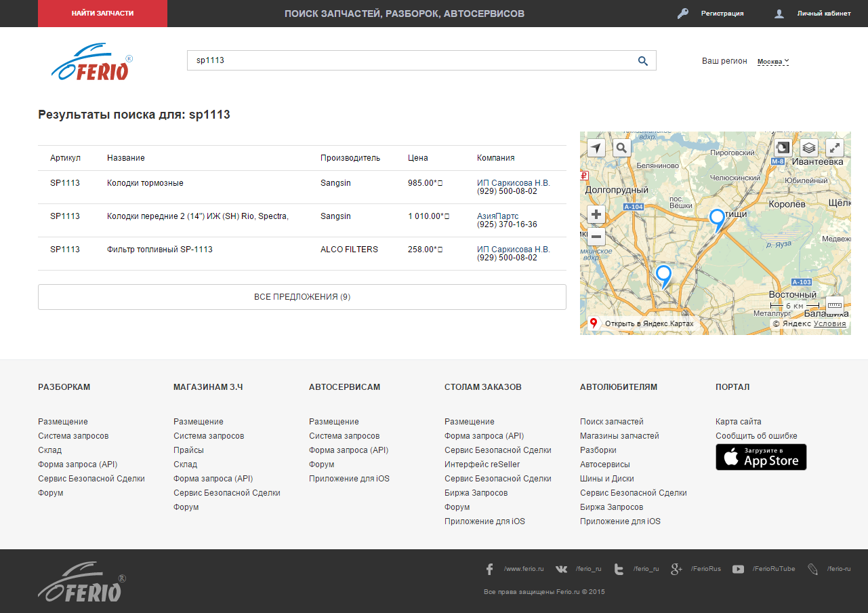Image resolution: width=868 pixels, height=613 pixels.
Task: Click the ALCO FILTERS manufacturer cell
Action: pyautogui.click(x=349, y=250)
